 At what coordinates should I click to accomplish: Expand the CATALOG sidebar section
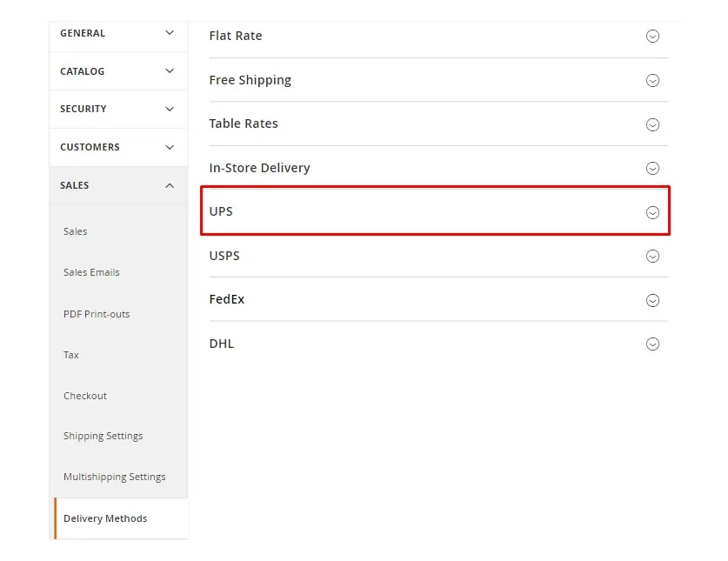coord(117,70)
